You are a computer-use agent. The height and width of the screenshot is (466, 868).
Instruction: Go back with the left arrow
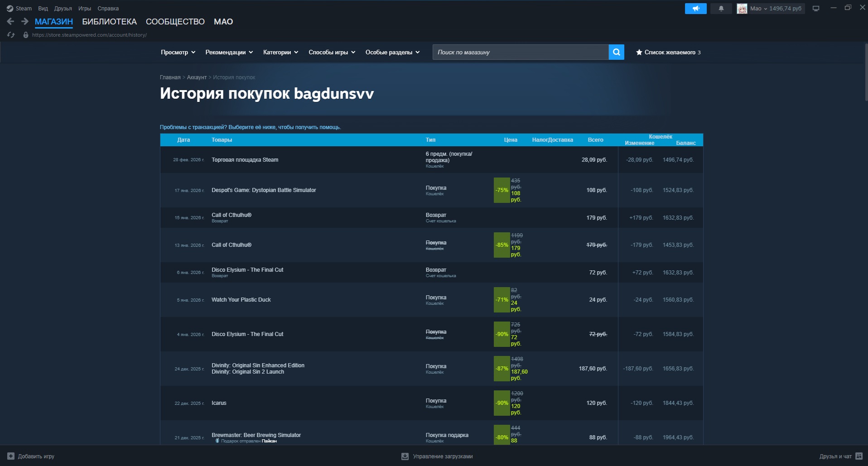pyautogui.click(x=11, y=21)
